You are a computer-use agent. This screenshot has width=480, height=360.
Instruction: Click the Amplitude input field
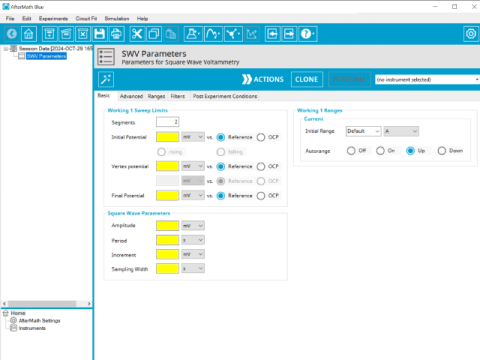click(167, 226)
